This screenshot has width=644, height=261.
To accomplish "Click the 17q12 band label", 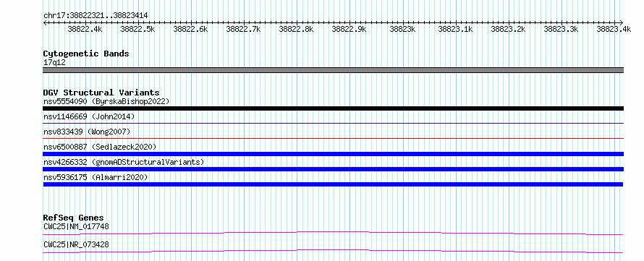I will 54,63.
